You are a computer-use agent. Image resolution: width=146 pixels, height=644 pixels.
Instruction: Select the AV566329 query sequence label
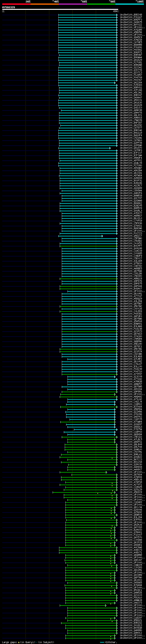click(8, 8)
